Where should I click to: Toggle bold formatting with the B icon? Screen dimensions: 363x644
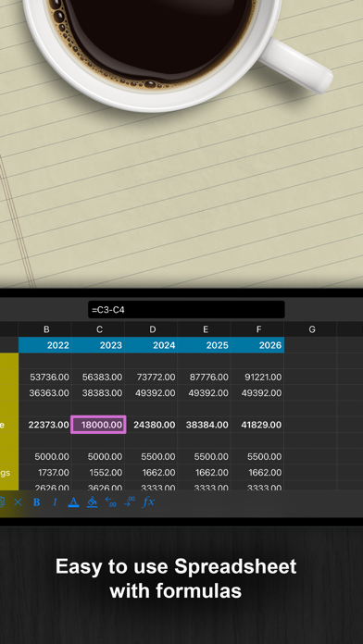(37, 502)
